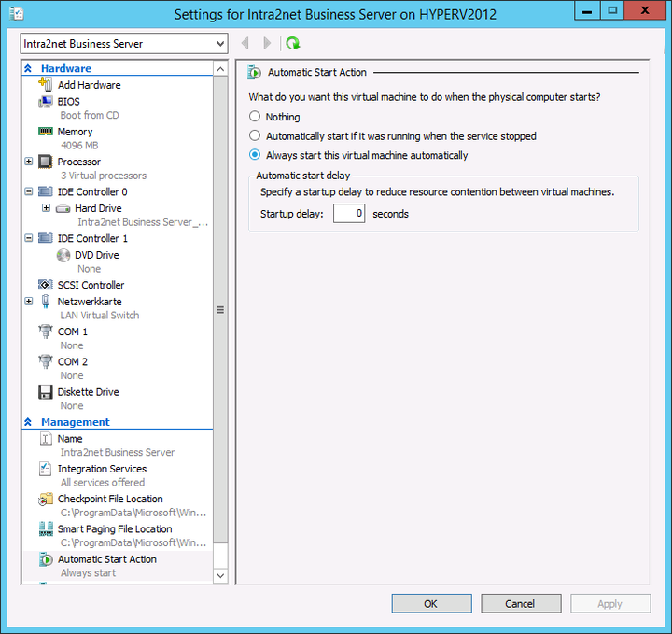Select the Diskette Drive floppy icon
Viewport: 672px width, 634px height.
pyautogui.click(x=46, y=392)
